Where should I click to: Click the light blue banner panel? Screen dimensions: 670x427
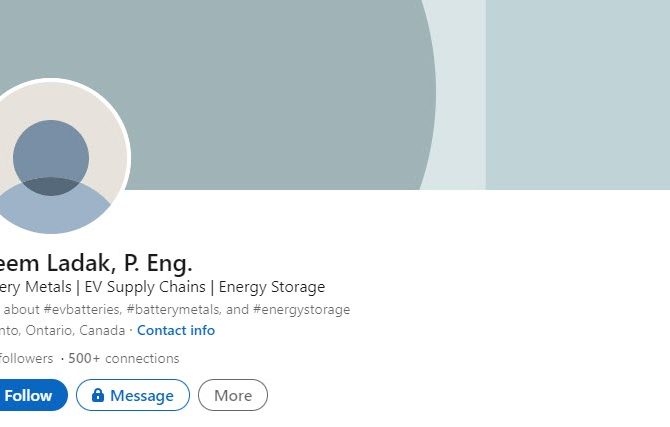pos(577,95)
